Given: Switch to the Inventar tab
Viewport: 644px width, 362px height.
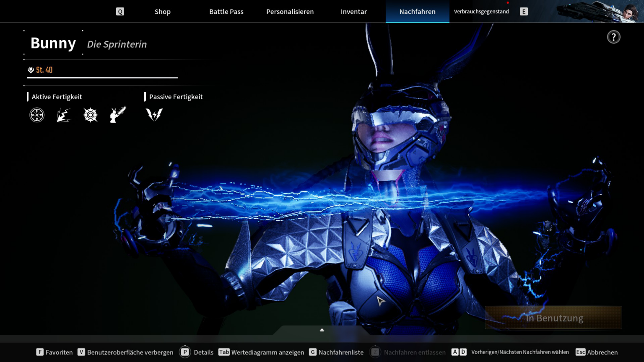Looking at the screenshot, I should click(x=353, y=12).
